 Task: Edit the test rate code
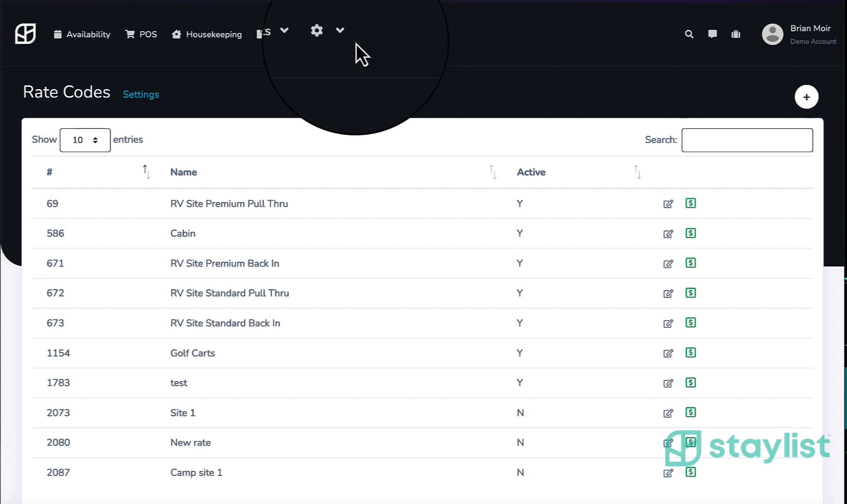pyautogui.click(x=668, y=383)
